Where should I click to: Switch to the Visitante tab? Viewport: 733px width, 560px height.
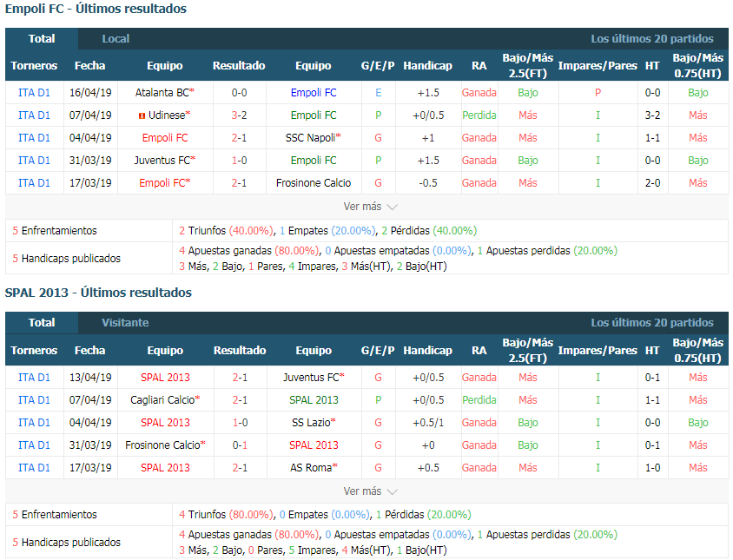point(125,322)
